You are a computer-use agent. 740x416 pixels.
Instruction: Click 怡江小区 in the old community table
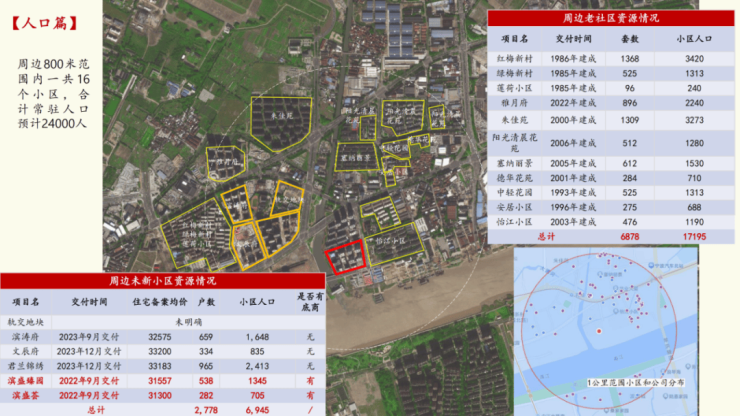514,222
